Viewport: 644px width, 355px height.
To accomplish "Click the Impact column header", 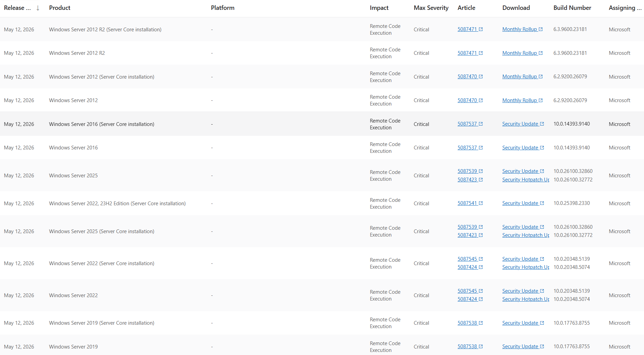I will tap(379, 8).
